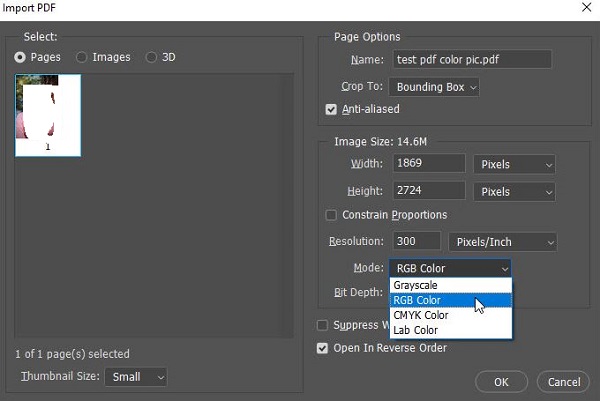This screenshot has width=600, height=401.
Task: Open the Width units dropdown
Action: (x=515, y=163)
